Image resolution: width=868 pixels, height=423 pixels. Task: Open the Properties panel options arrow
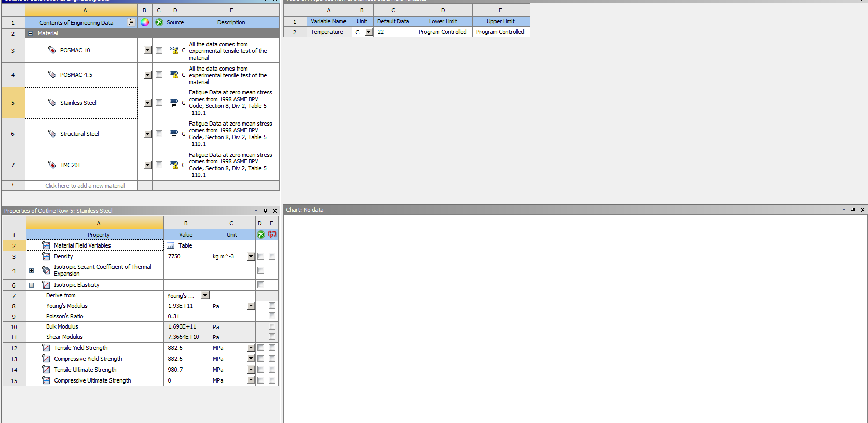[256, 211]
